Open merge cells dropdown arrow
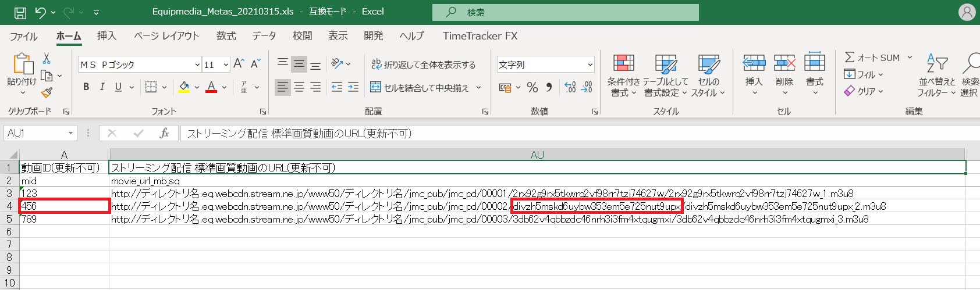The height and width of the screenshot is (290, 980). [x=479, y=88]
